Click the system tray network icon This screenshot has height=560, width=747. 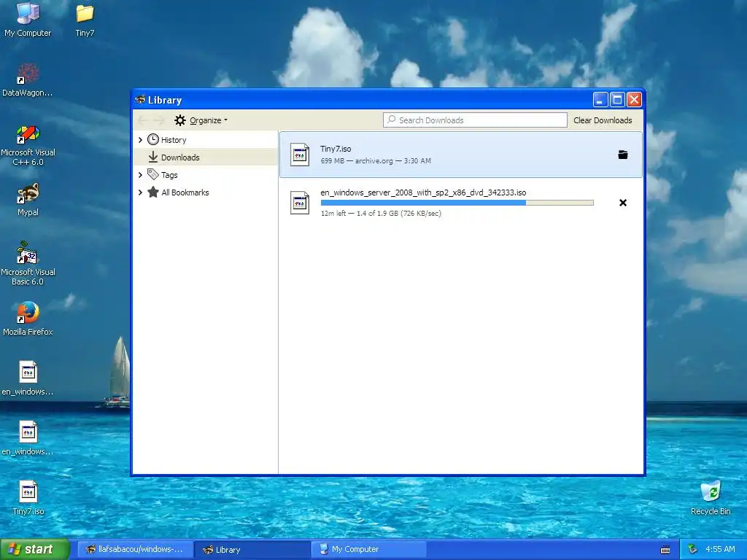(692, 549)
